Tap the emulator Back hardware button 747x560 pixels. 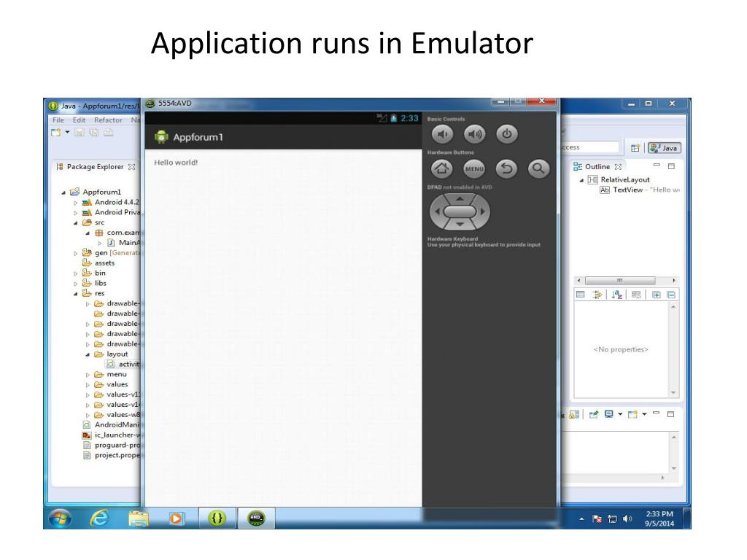click(506, 168)
